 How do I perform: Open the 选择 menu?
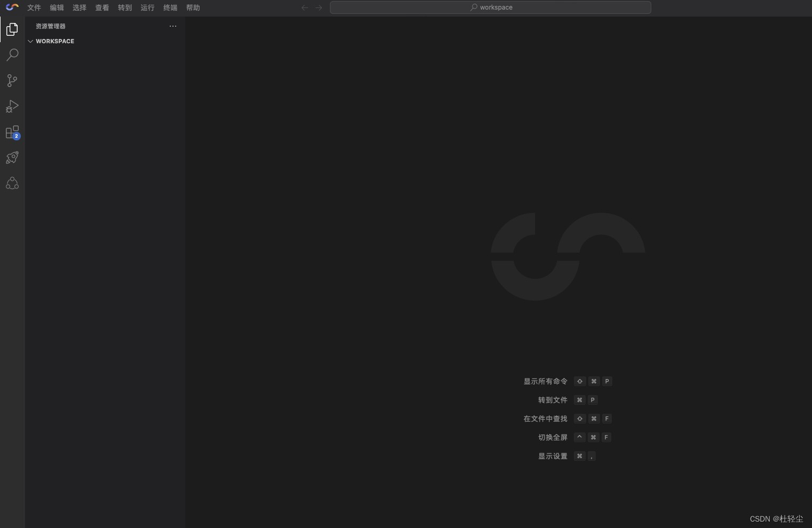point(80,7)
